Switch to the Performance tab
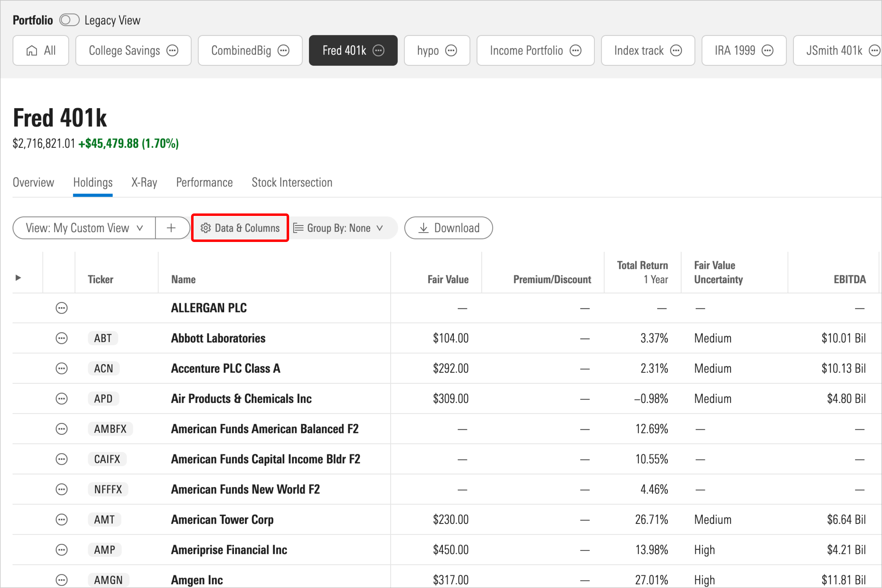The height and width of the screenshot is (588, 882). [x=204, y=183]
